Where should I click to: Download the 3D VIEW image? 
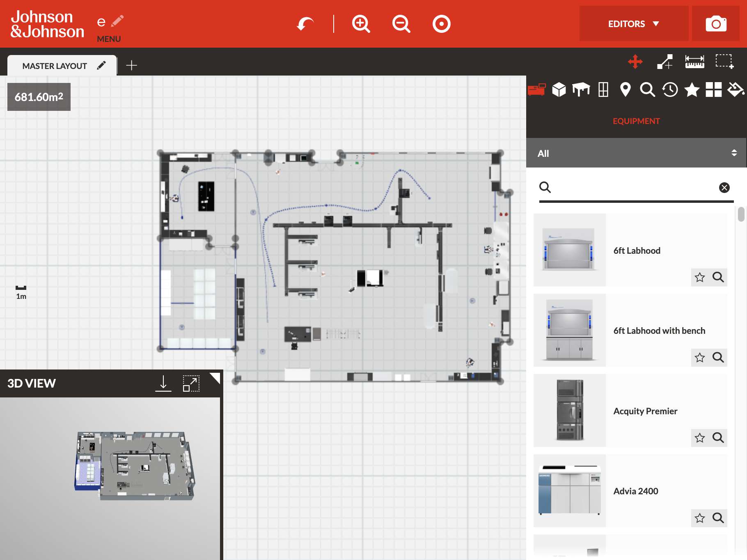[163, 383]
